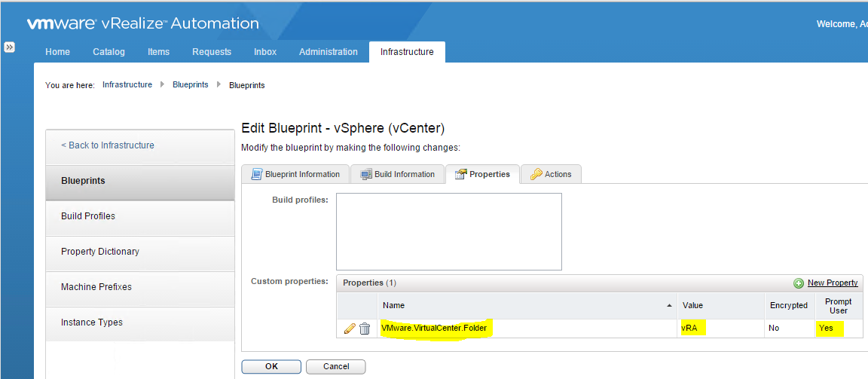Expand the side panel with the double-arrow icon
The image size is (868, 379).
[9, 47]
